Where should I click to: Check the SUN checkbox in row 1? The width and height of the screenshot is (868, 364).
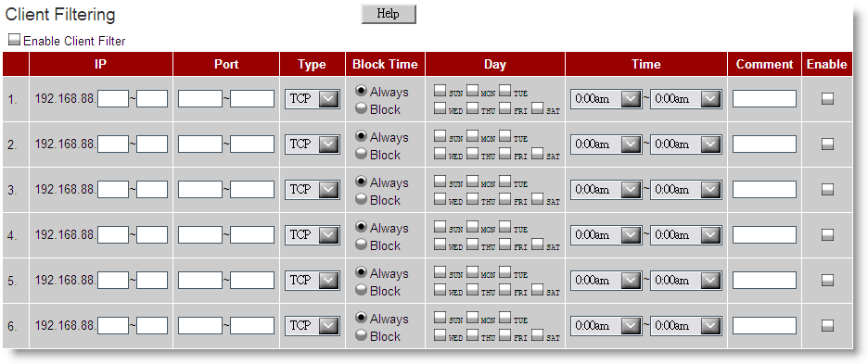440,90
